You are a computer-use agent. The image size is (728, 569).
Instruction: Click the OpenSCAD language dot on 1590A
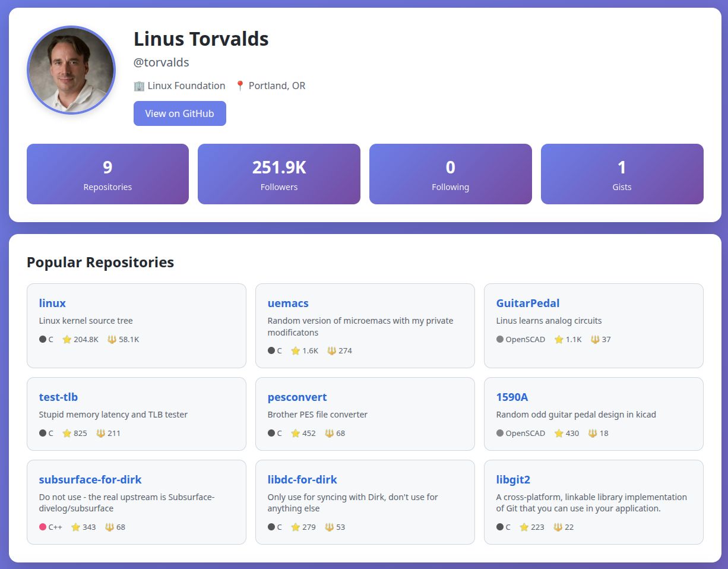[500, 434]
